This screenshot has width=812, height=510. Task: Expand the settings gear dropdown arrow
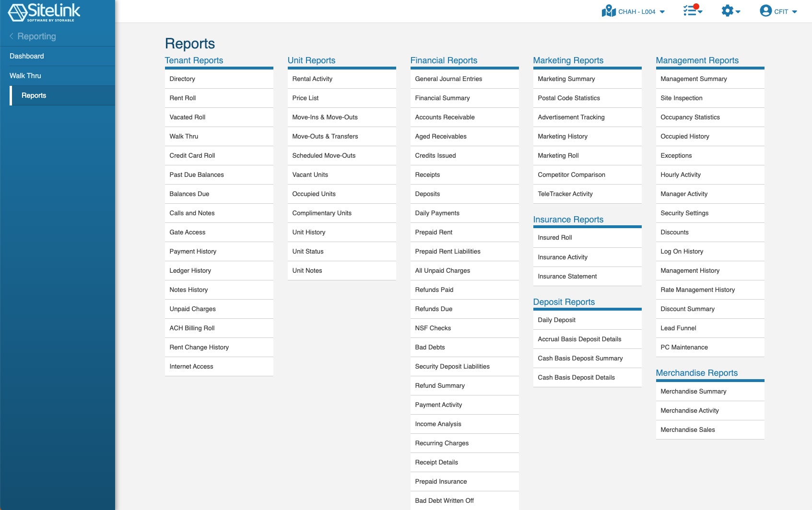[x=738, y=12]
